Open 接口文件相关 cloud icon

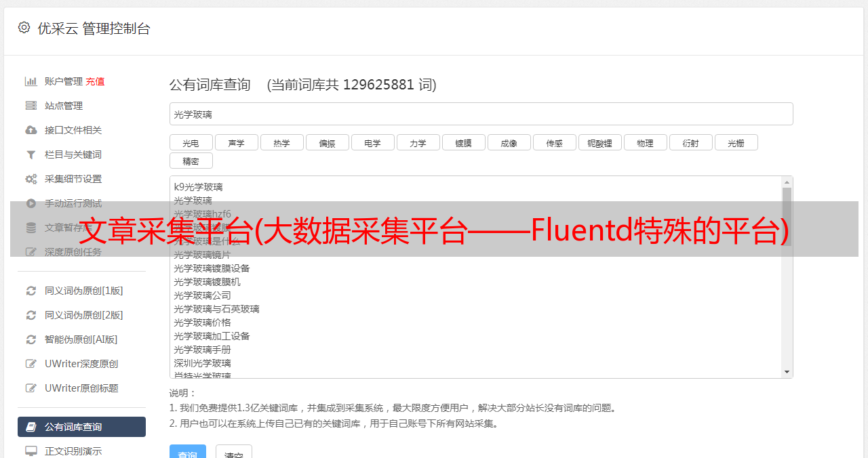[31, 130]
